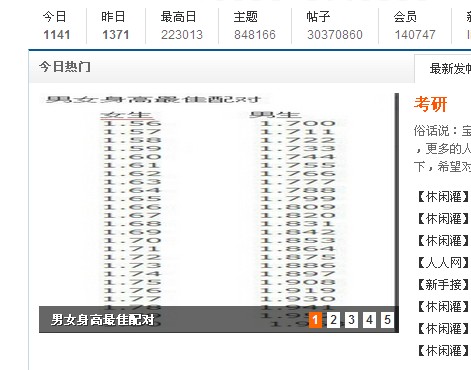Screen dimensions: 471x370
Task: Open the orange 考研 headline
Action: coord(430,104)
